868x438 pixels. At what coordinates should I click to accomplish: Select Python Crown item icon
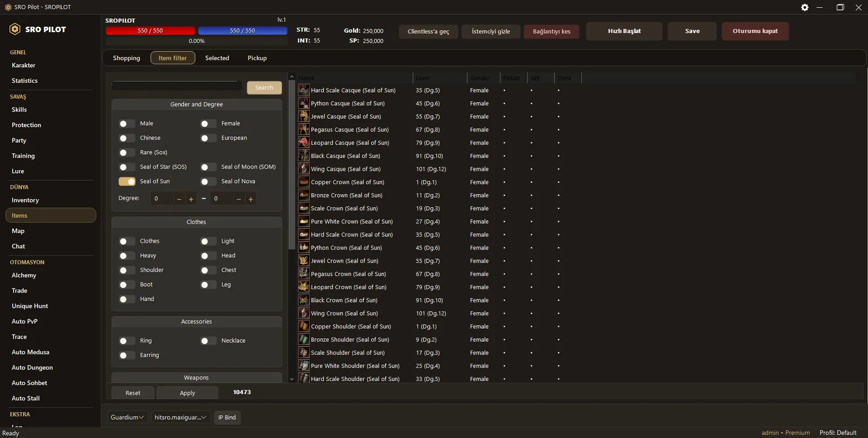tap(304, 247)
